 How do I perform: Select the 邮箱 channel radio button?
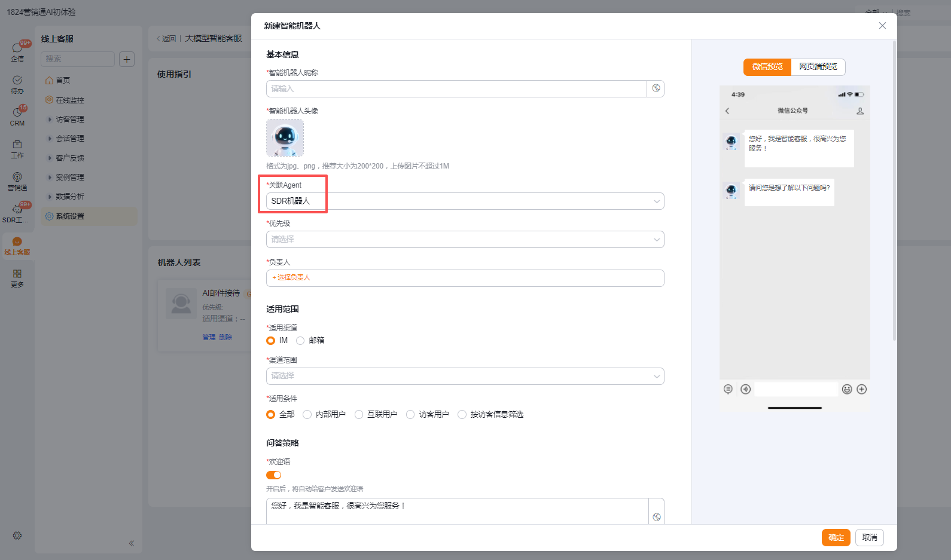point(300,341)
